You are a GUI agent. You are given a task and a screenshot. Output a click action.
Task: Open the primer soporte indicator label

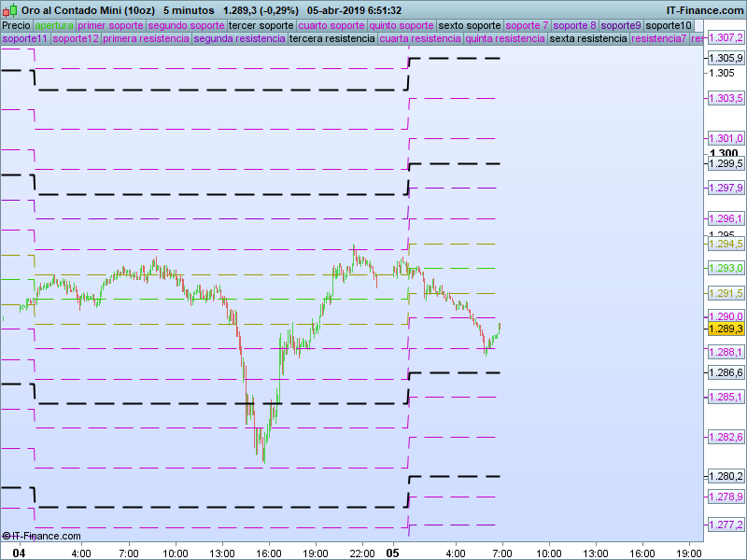[x=110, y=26]
